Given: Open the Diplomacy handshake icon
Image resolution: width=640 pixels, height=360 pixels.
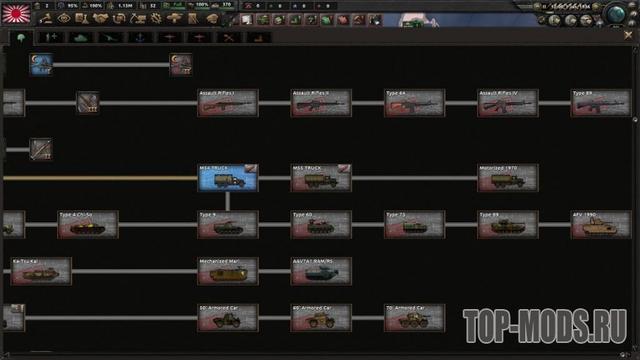Looking at the screenshot, I should pos(100,18).
